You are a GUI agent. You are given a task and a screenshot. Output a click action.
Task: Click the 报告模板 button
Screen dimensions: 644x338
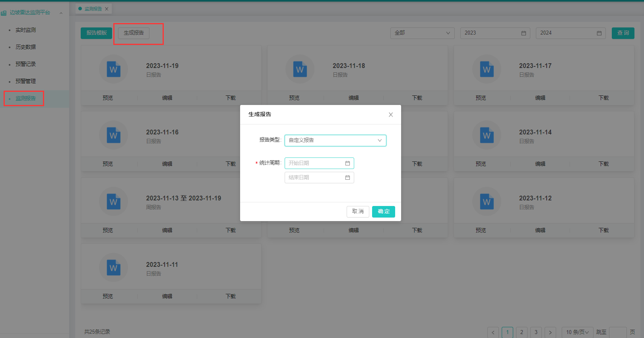pos(97,33)
